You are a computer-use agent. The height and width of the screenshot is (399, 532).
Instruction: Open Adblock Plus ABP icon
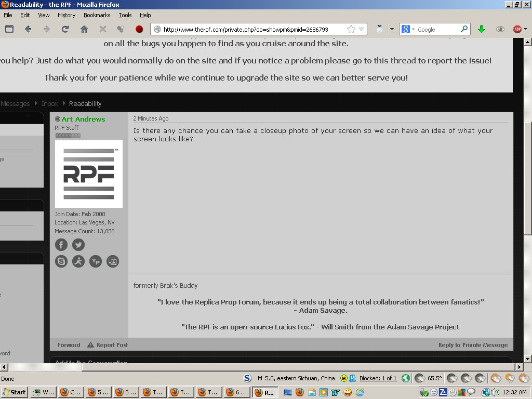(x=517, y=29)
